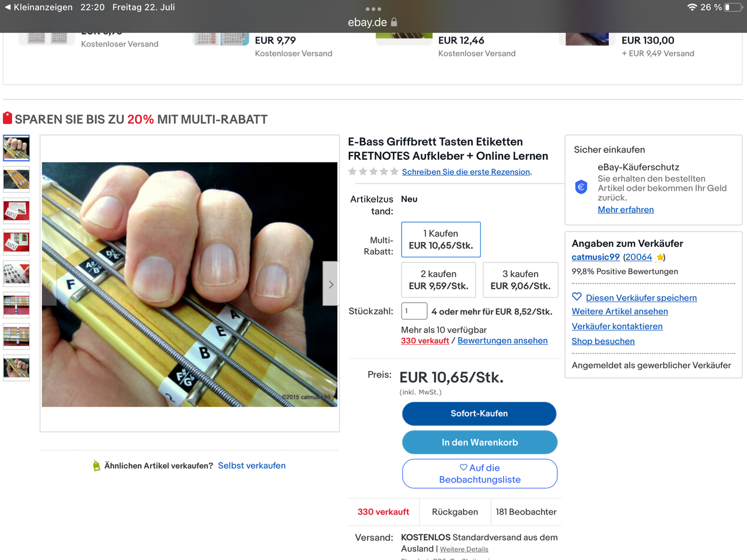Viewport: 747px width, 560px height.
Task: Open the '181 Beobachter' tab
Action: (x=526, y=512)
